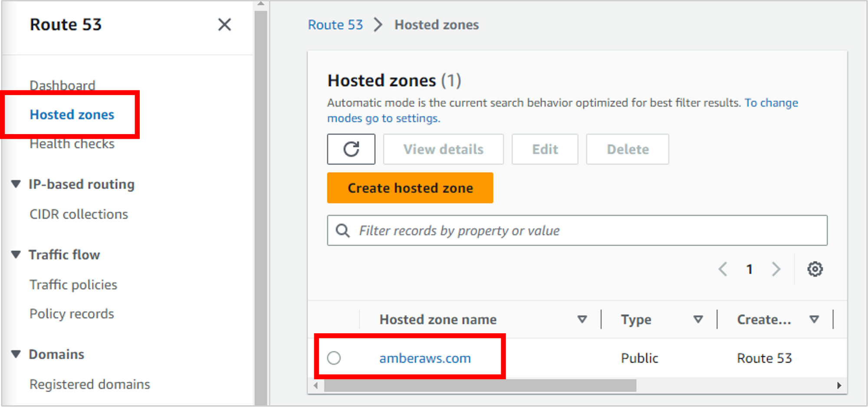Close the Route 53 navigation panel
The height and width of the screenshot is (407, 868).
pos(224,25)
